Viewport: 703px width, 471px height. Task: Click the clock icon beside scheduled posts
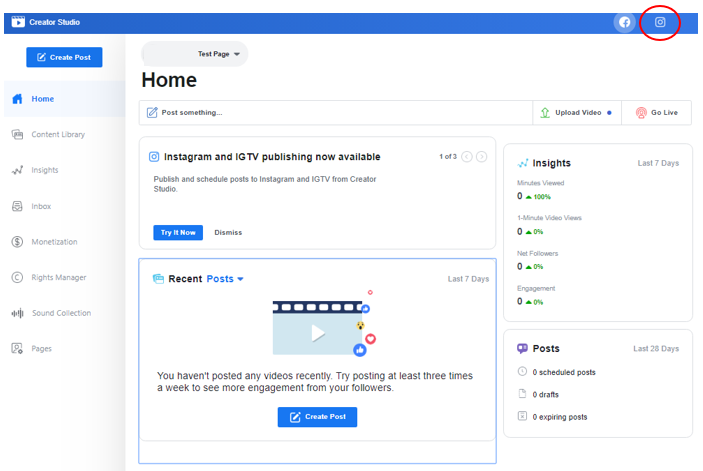click(x=522, y=371)
